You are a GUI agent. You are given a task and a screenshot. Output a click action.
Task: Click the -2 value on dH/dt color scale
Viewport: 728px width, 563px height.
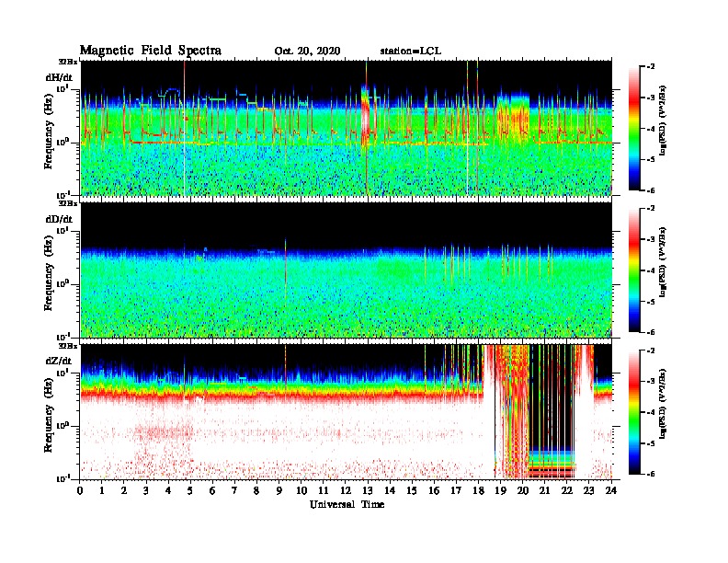tap(651, 67)
